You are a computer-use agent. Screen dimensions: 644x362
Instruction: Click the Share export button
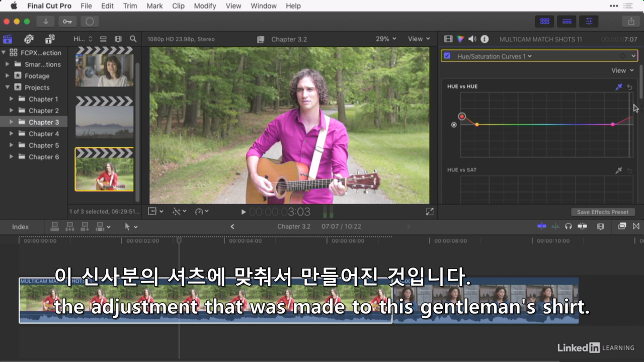631,22
